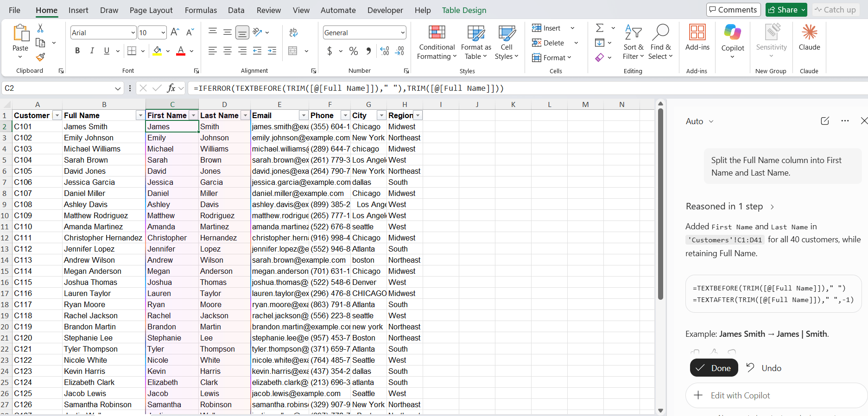
Task: Toggle italic formatting
Action: [92, 51]
